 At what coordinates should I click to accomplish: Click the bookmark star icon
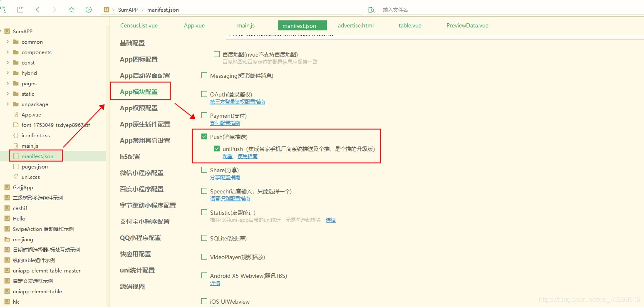point(72,9)
